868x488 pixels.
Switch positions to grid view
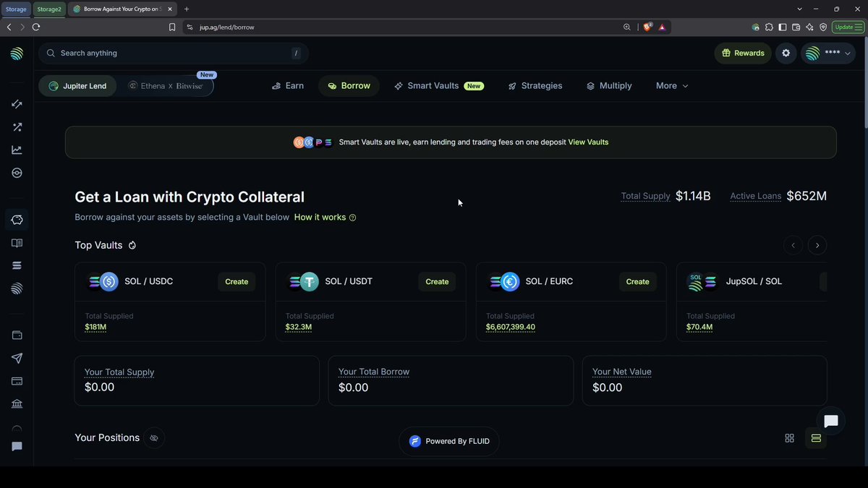click(x=790, y=438)
